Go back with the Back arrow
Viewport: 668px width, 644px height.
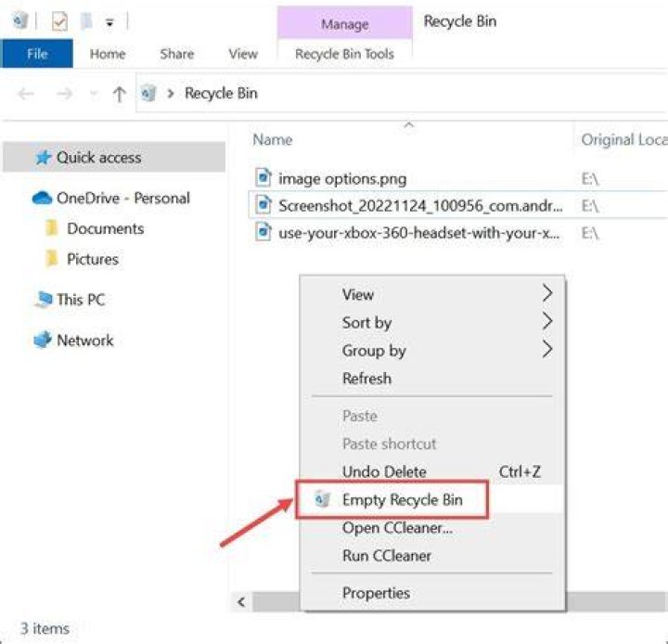[x=26, y=94]
